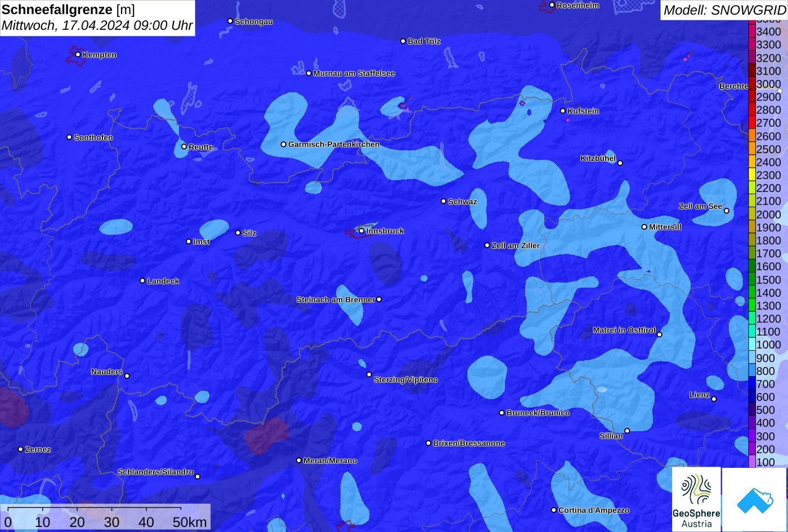The height and width of the screenshot is (532, 788).
Task: Click the 2000 legend value
Action: (x=768, y=214)
